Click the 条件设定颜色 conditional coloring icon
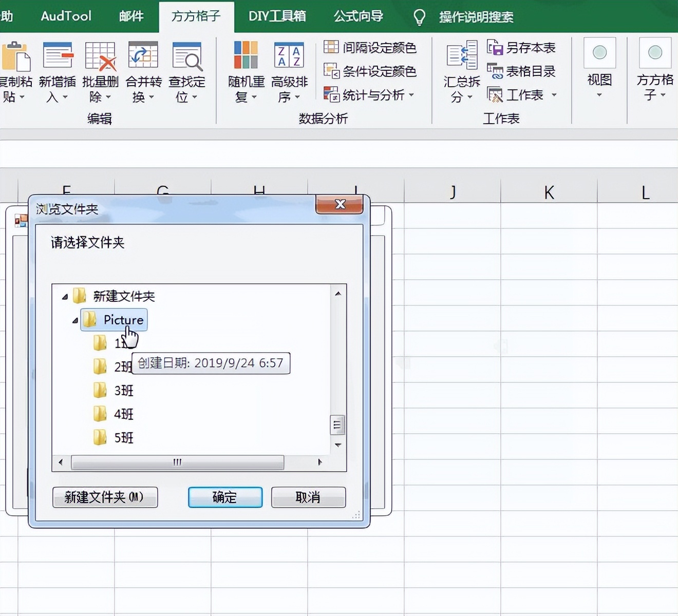 331,71
